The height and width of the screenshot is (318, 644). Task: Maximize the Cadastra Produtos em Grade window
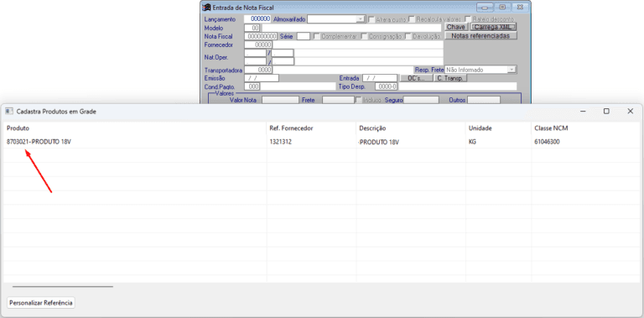coord(606,112)
